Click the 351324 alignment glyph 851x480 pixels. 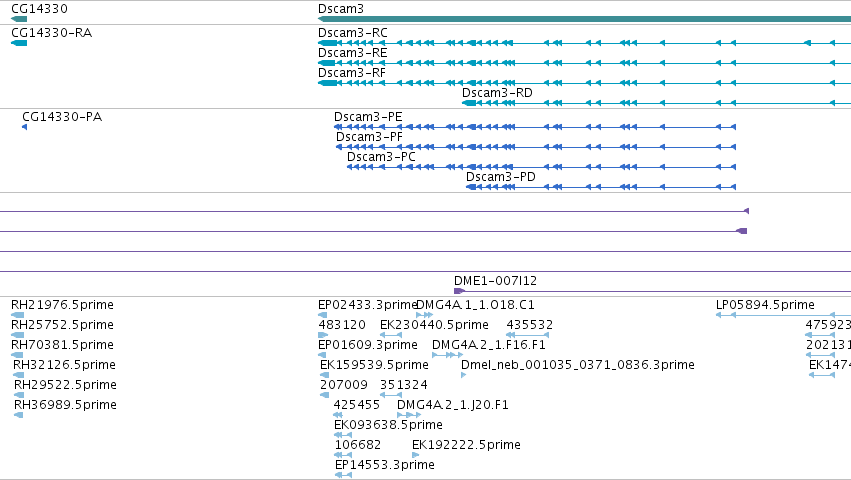point(391,395)
